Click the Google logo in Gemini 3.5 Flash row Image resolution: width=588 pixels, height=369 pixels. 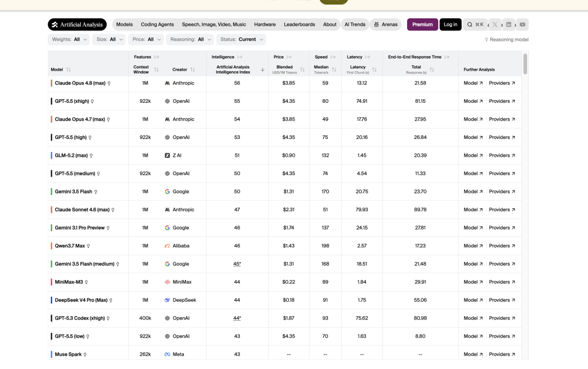pyautogui.click(x=167, y=192)
